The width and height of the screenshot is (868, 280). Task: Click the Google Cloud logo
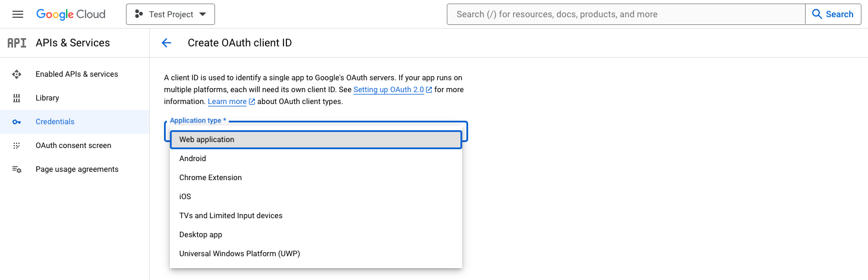[x=71, y=14]
